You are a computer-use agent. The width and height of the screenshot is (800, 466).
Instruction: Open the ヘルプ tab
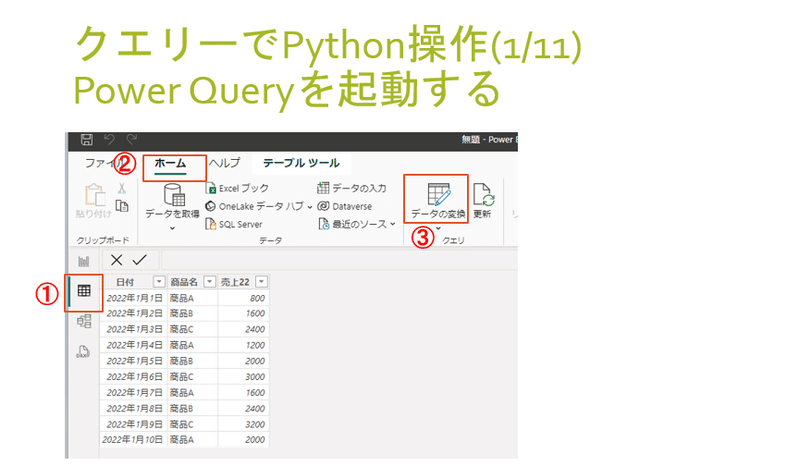224,163
